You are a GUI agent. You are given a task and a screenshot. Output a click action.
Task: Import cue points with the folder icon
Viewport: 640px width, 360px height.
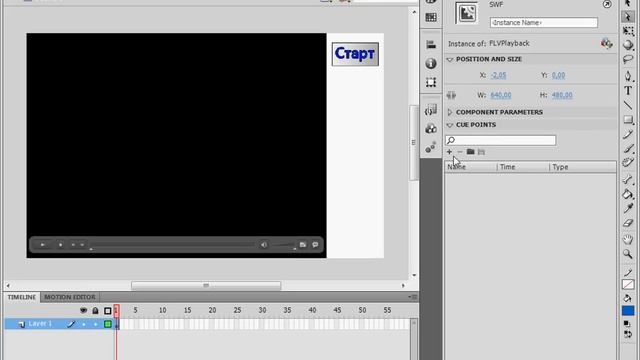pos(471,152)
